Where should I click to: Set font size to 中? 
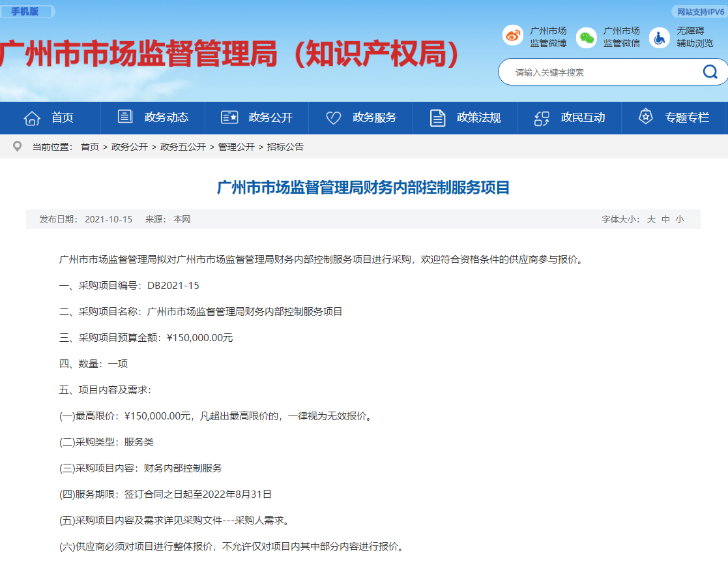[x=665, y=220]
